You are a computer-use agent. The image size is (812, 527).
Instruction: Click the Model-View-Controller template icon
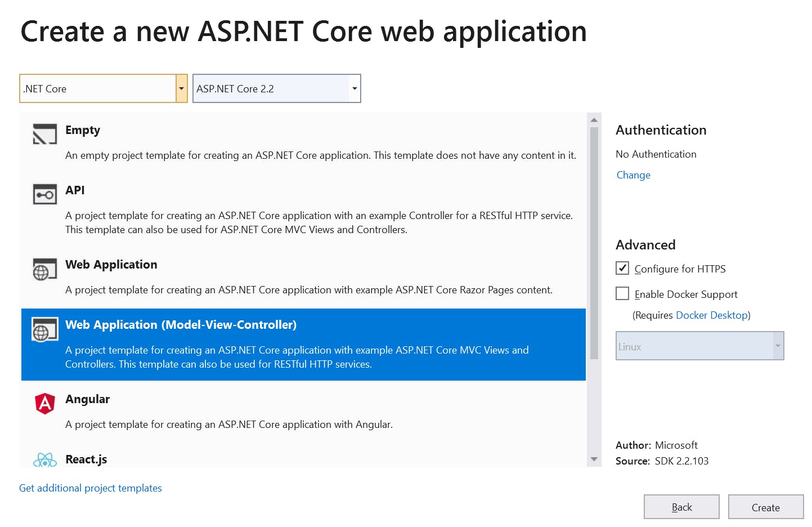point(44,329)
